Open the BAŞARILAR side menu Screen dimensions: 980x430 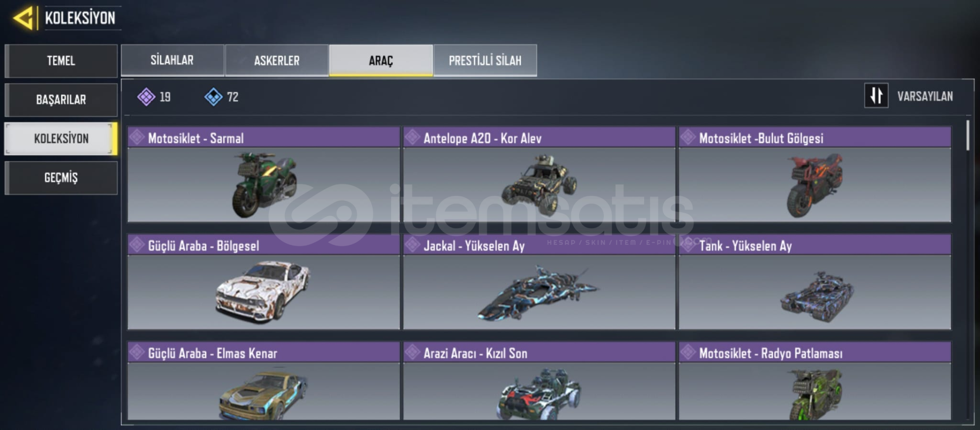(x=61, y=100)
